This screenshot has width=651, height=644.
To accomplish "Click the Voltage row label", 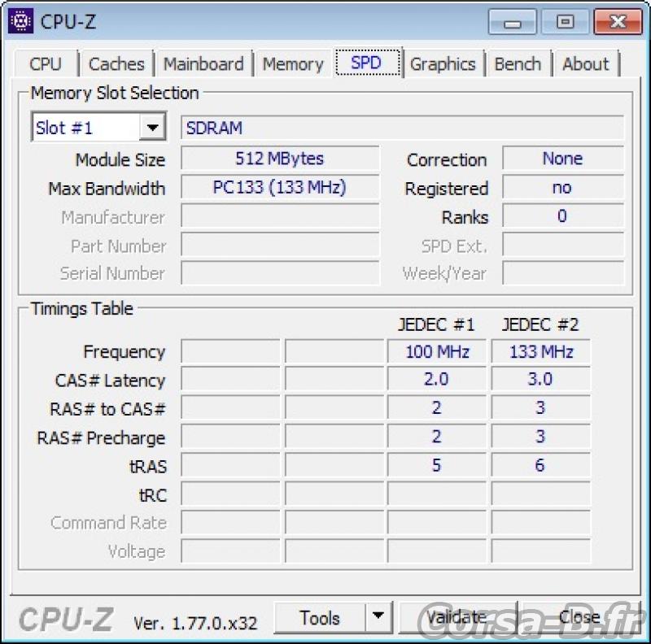I will 137,552.
